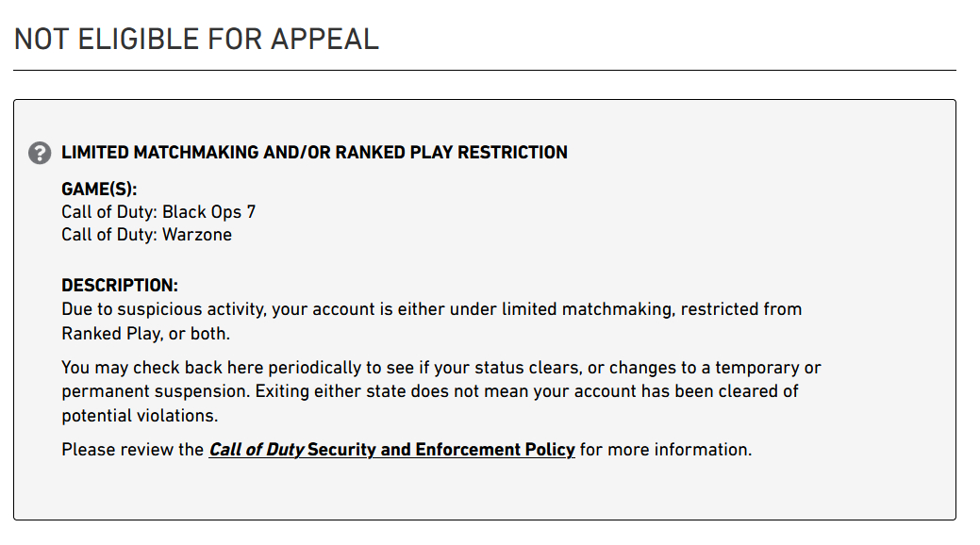Viewport: 980px width, 545px height.
Task: Click the "Please review the" text
Action: (132, 450)
